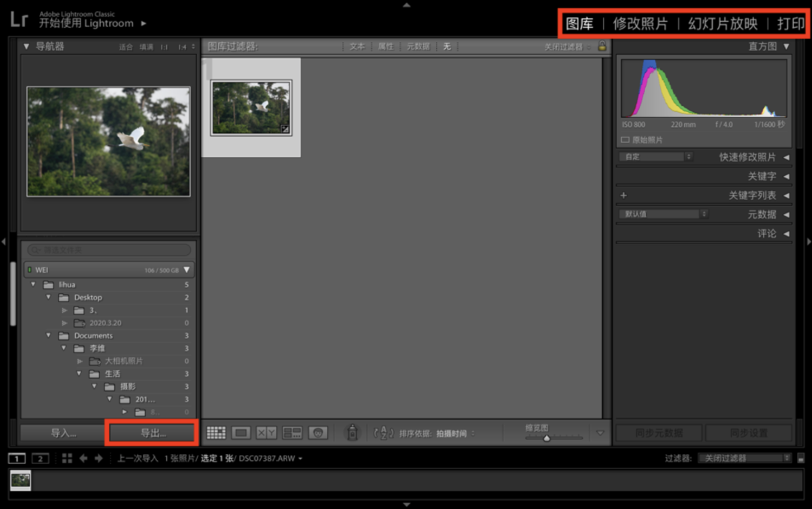Image resolution: width=812 pixels, height=509 pixels.
Task: Add keyword with plus icon
Action: click(623, 195)
